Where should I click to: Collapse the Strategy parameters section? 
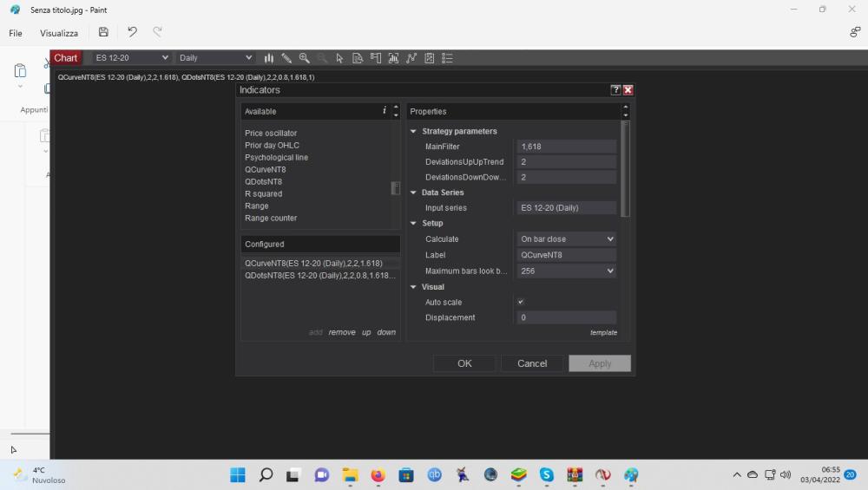tap(414, 132)
